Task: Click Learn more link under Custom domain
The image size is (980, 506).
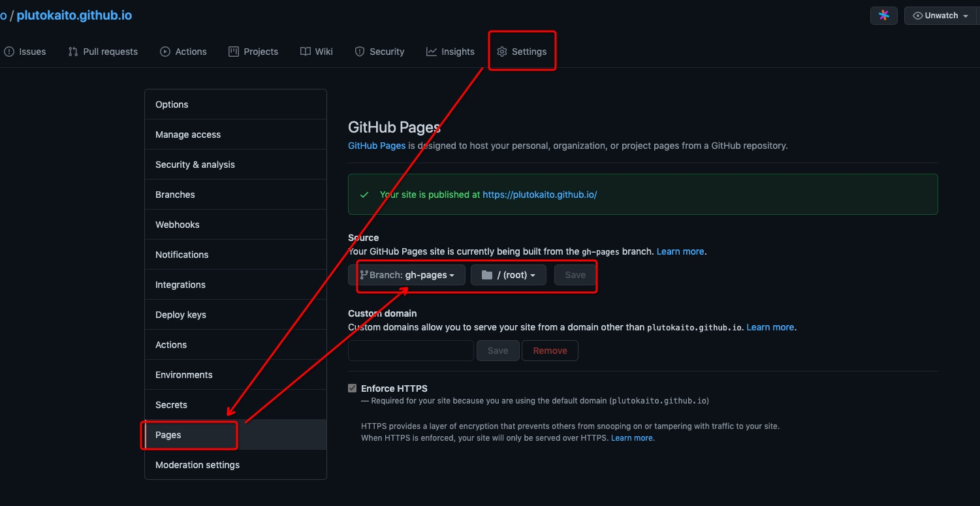Action: pyautogui.click(x=770, y=327)
